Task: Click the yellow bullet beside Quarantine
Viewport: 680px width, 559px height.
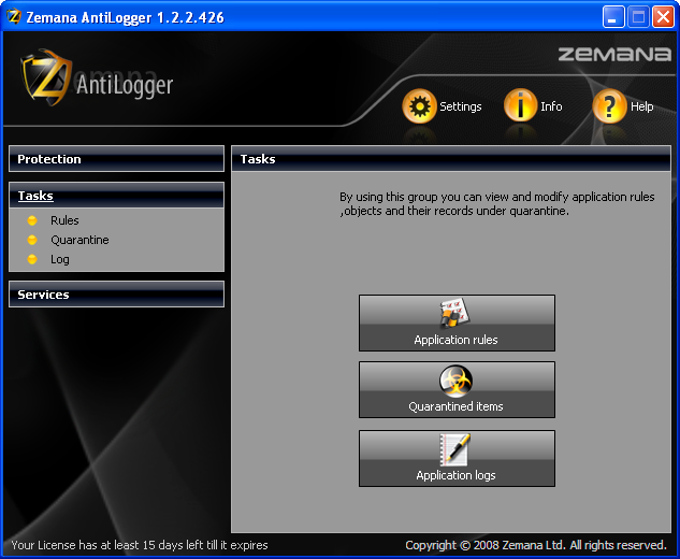Action: (x=32, y=240)
